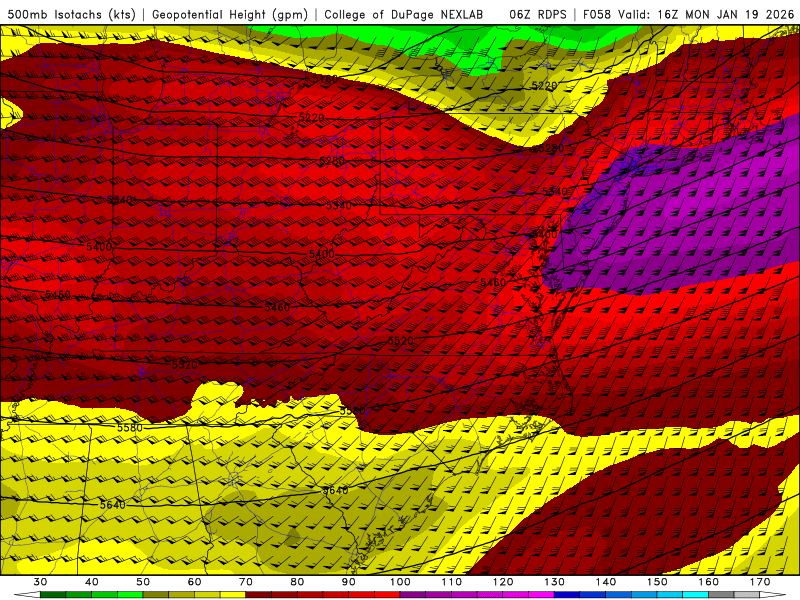Image resolution: width=800 pixels, height=600 pixels.
Task: Pick the bright lime green legend swatch
Action: (x=130, y=594)
